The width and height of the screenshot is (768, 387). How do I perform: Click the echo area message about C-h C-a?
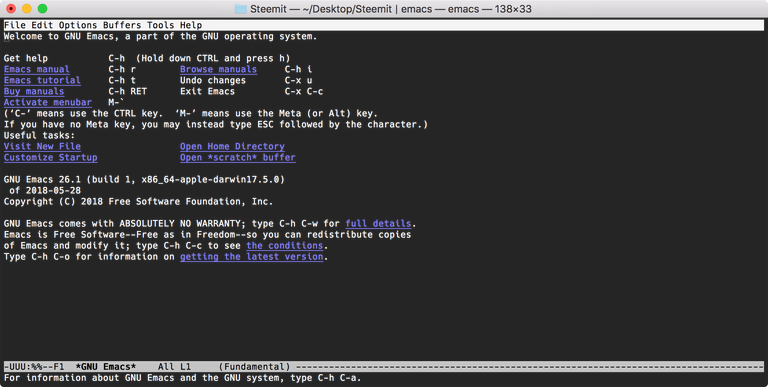click(182, 378)
